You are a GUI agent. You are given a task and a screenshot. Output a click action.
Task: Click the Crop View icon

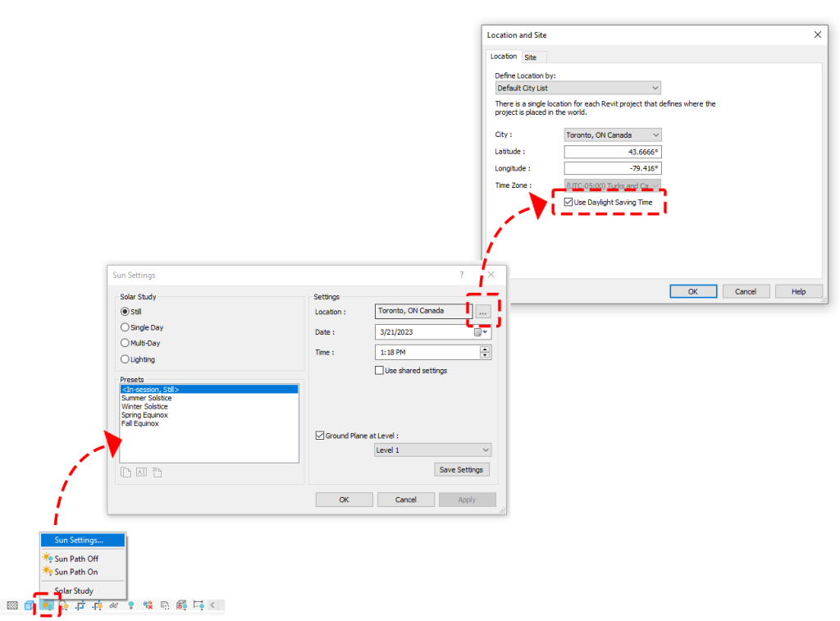click(80, 605)
